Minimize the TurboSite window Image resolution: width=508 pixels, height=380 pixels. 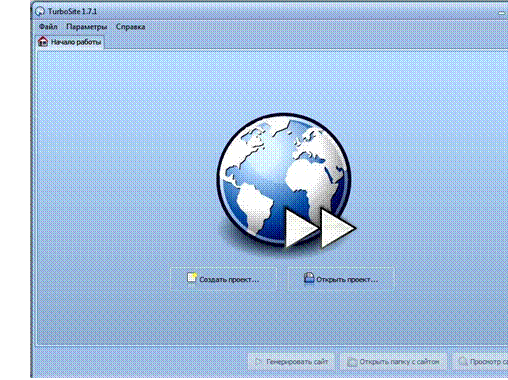[x=502, y=13]
